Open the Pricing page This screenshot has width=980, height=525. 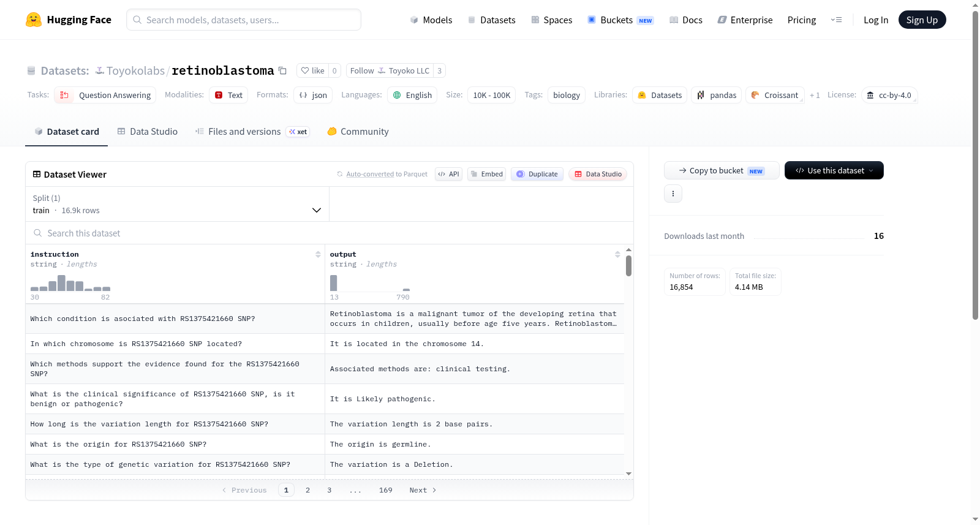[x=802, y=20]
